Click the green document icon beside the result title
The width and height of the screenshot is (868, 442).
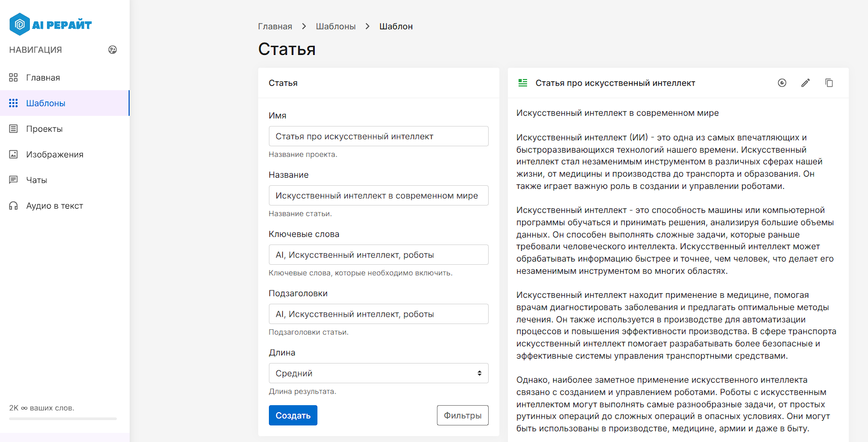[523, 83]
